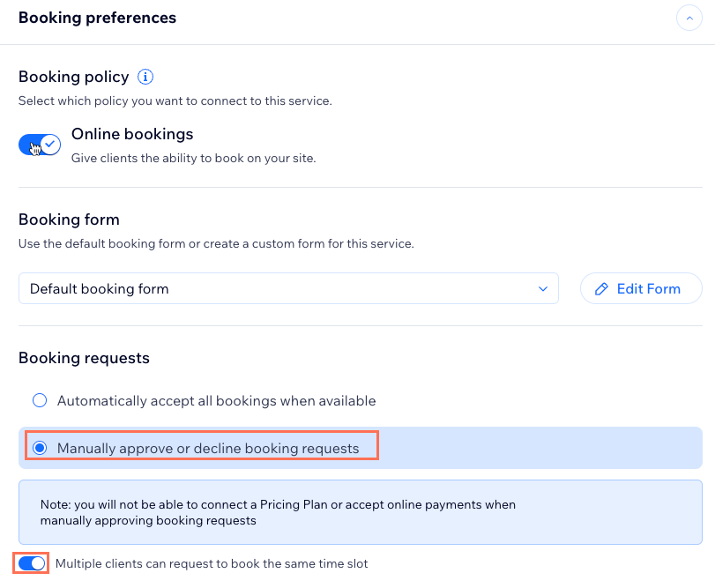Click the Booking requests heading
Viewport: 715px width, 588px height.
(x=84, y=358)
